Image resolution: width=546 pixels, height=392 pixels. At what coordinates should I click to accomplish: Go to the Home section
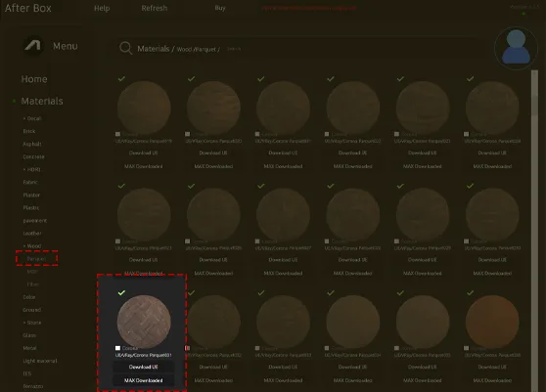(34, 79)
